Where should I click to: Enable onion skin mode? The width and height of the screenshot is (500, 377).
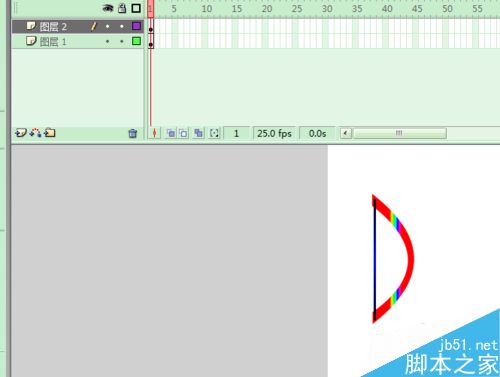coord(171,133)
